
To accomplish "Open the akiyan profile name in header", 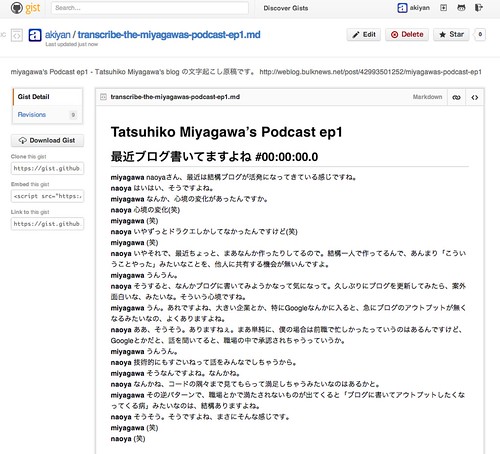I will click(x=420, y=8).
